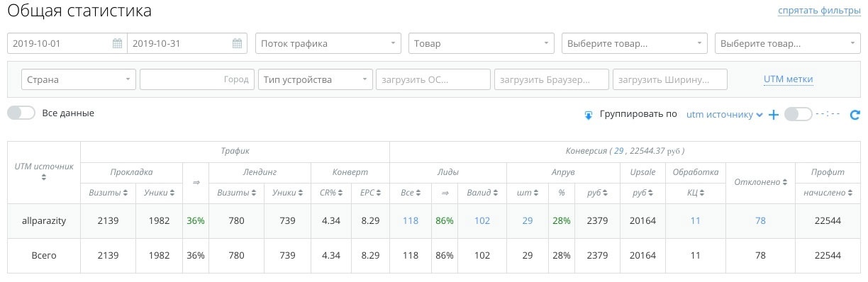Image resolution: width=868 pixels, height=282 pixels.
Task: Open the UTM метки link
Action: point(789,79)
